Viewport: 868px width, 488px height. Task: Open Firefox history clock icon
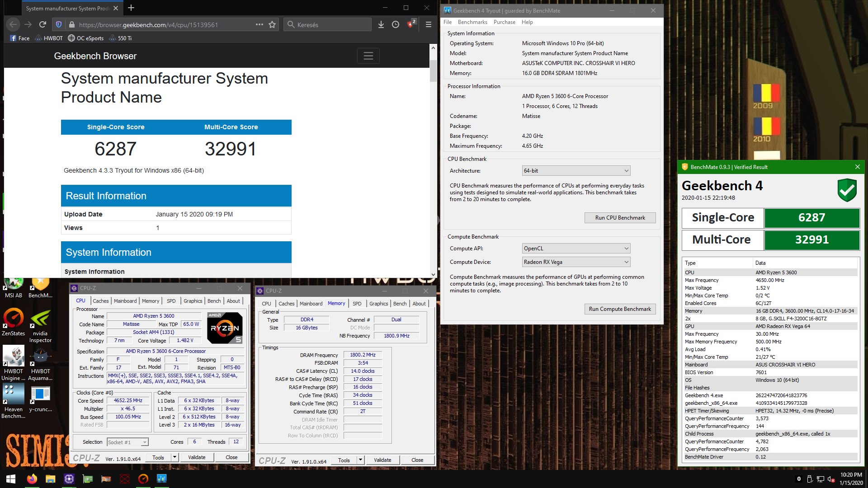[x=396, y=24]
